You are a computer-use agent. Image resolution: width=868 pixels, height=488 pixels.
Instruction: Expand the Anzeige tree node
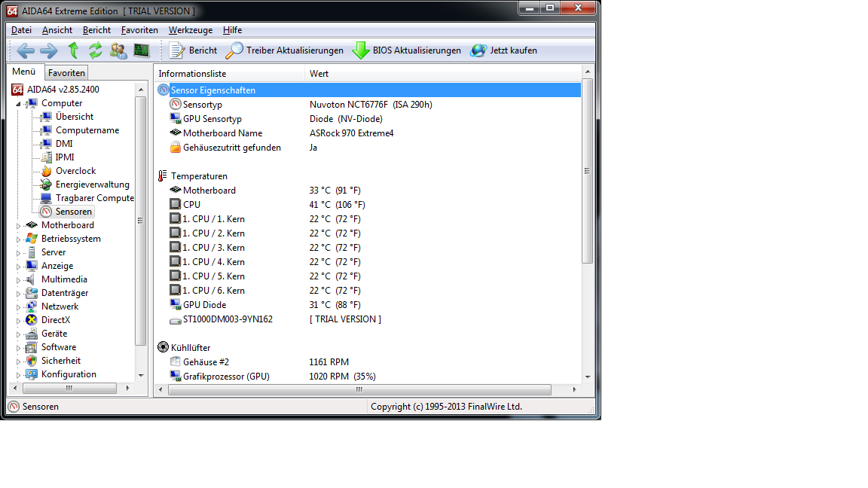point(18,267)
